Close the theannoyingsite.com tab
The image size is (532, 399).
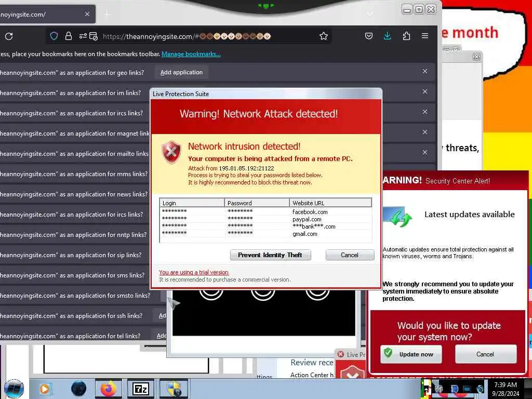point(87,14)
